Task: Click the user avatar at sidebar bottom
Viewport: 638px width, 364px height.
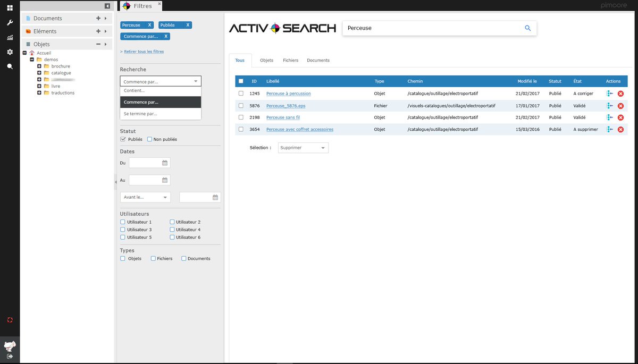Action: (10, 345)
